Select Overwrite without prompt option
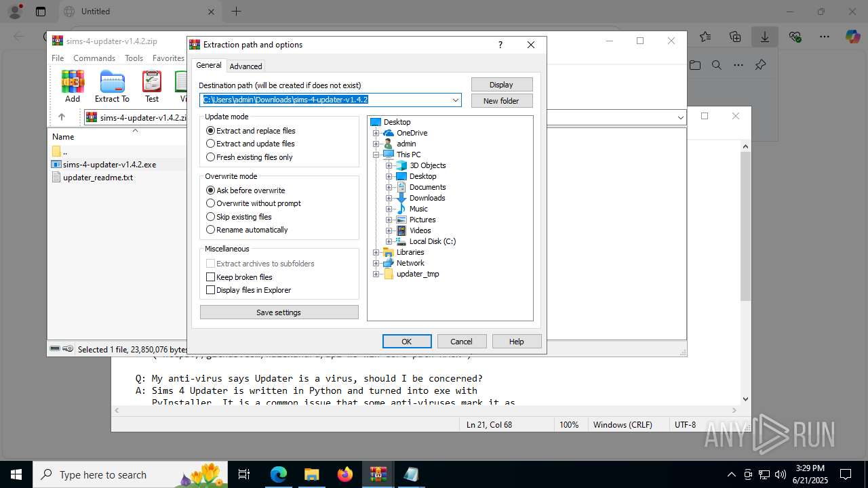 (254, 203)
